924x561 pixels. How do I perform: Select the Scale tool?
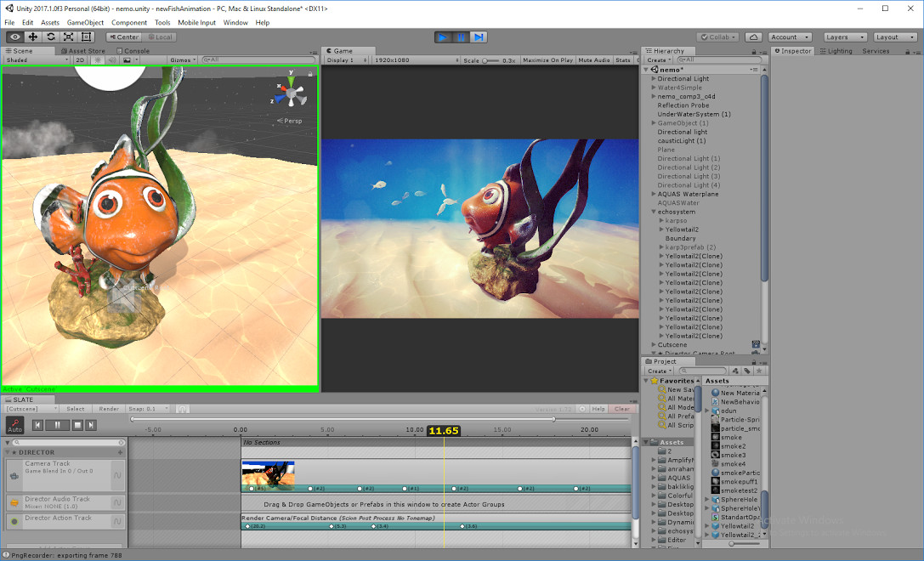[68, 37]
